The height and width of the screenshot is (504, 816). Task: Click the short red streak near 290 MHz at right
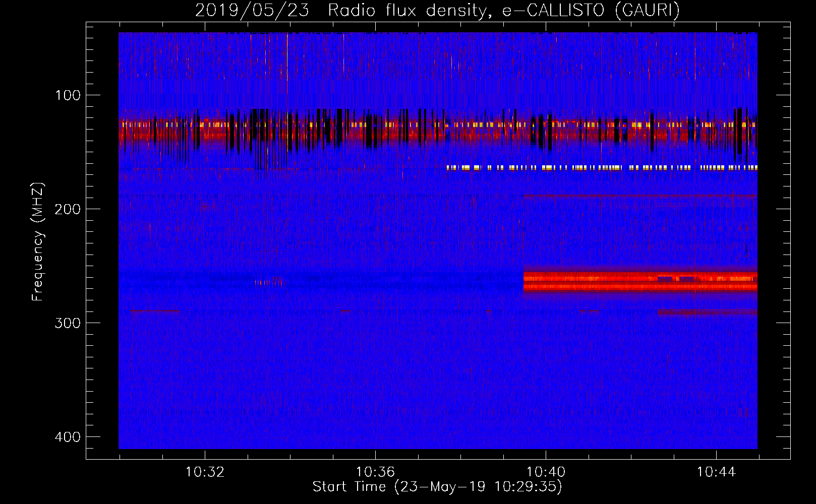pyautogui.click(x=707, y=312)
